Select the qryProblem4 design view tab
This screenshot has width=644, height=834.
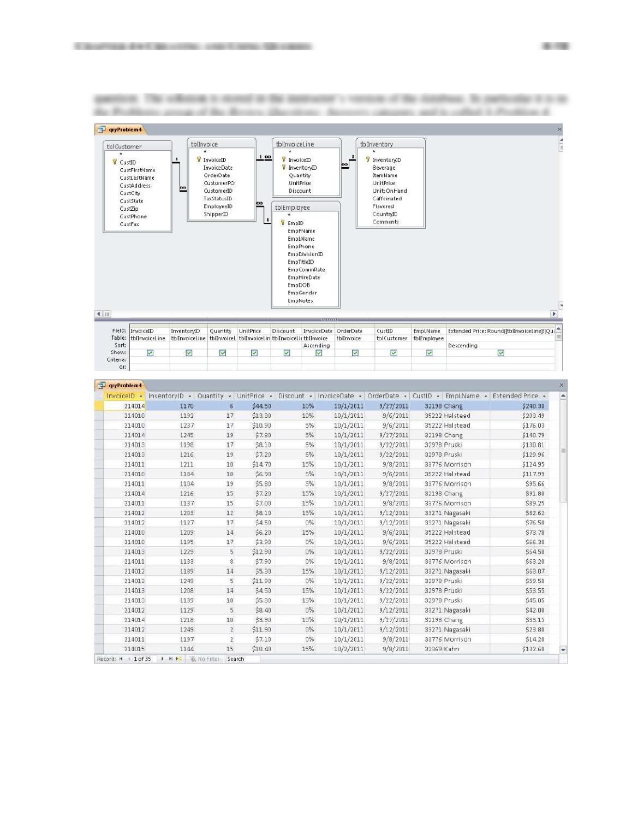[x=120, y=129]
